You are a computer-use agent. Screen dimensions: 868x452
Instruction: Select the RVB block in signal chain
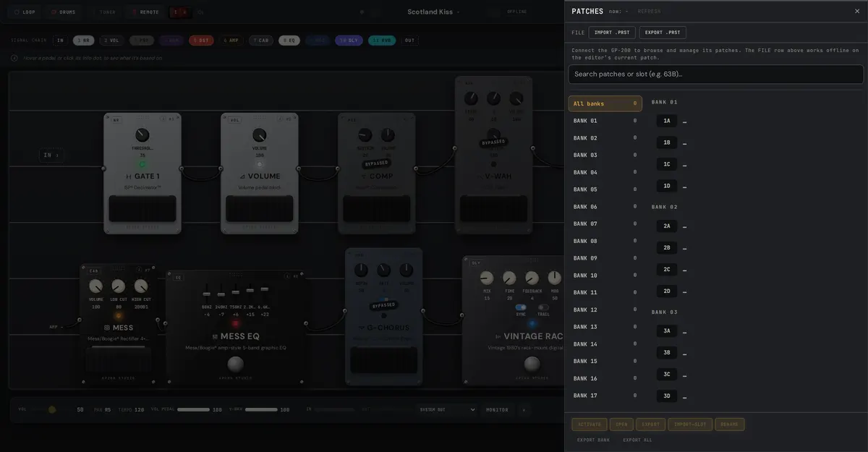point(382,40)
